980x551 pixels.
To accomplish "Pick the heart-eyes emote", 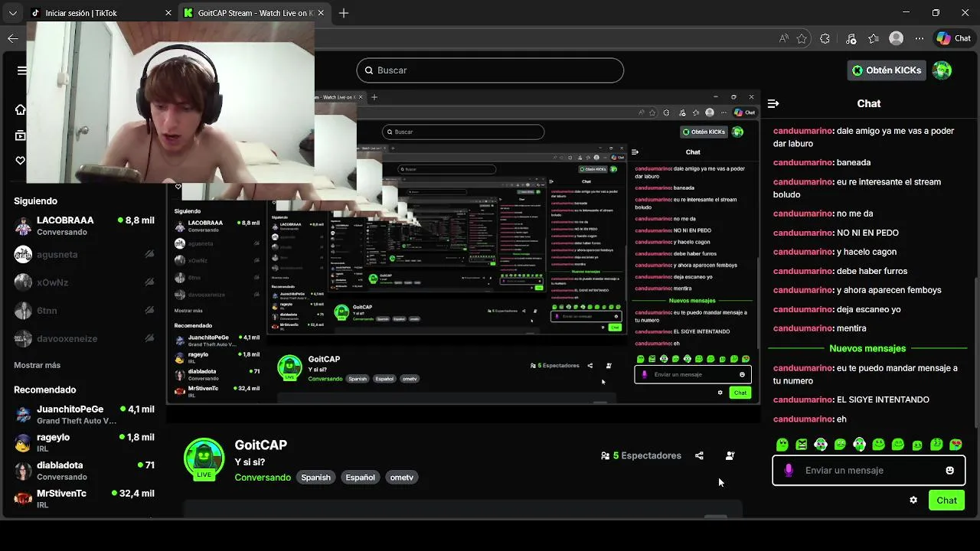I will (x=955, y=445).
